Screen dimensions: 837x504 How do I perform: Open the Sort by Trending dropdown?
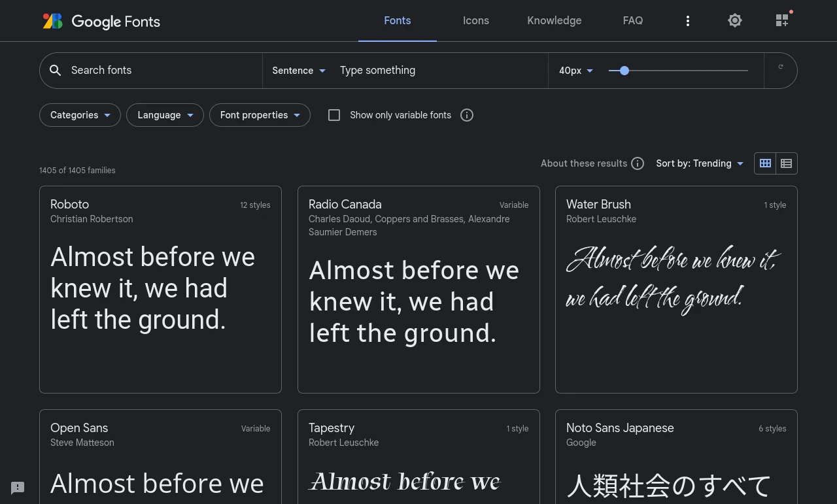700,163
